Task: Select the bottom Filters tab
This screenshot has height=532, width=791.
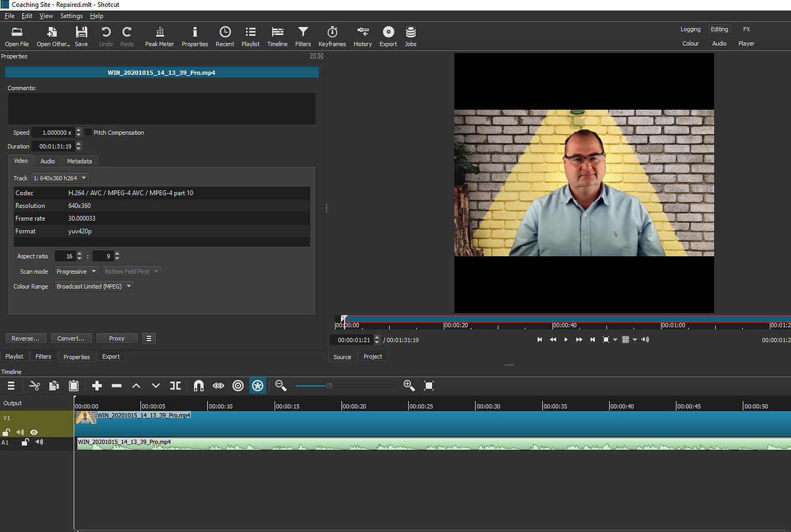Action: [x=43, y=357]
